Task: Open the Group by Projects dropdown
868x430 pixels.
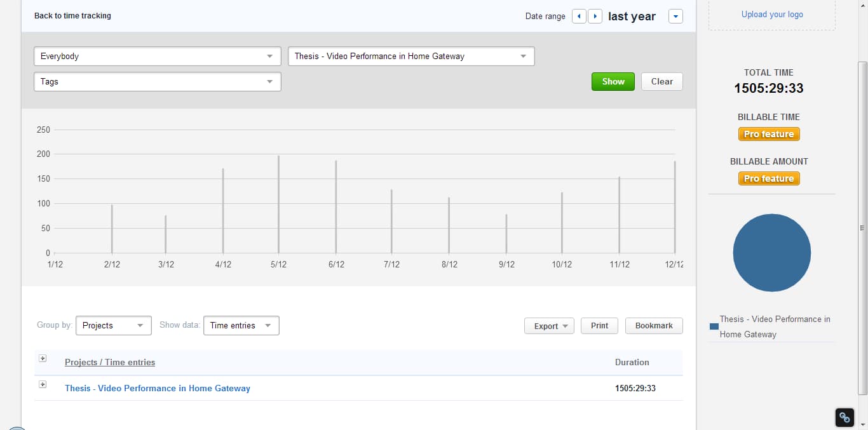Action: [x=114, y=325]
